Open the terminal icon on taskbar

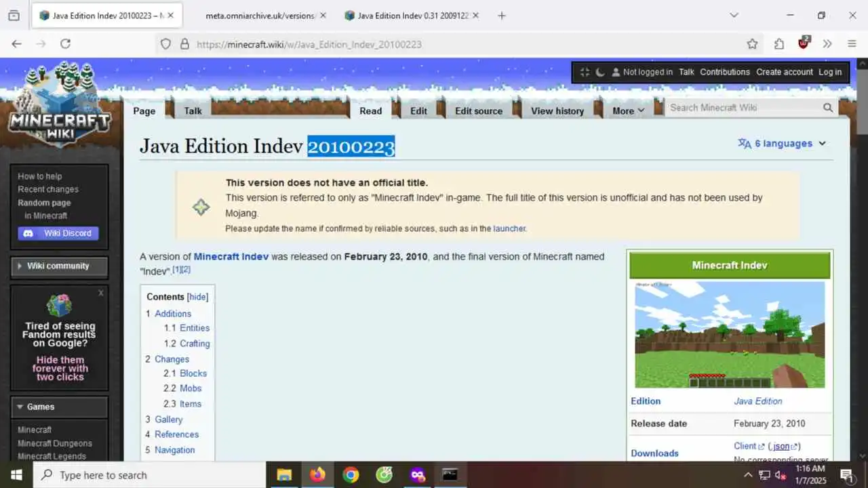450,475
